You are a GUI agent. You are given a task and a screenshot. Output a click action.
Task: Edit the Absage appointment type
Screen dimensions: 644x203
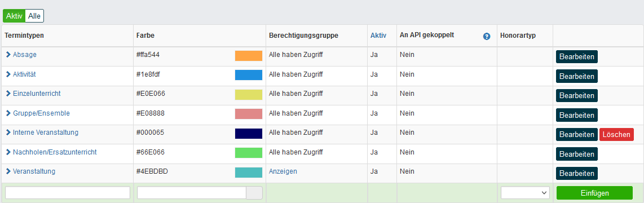[577, 57]
